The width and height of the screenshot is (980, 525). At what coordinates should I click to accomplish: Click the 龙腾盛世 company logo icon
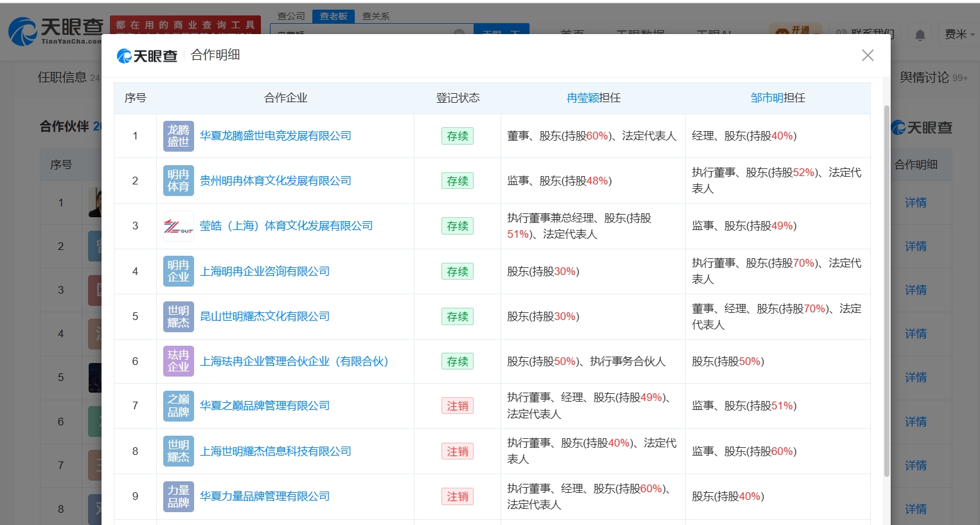pos(178,136)
